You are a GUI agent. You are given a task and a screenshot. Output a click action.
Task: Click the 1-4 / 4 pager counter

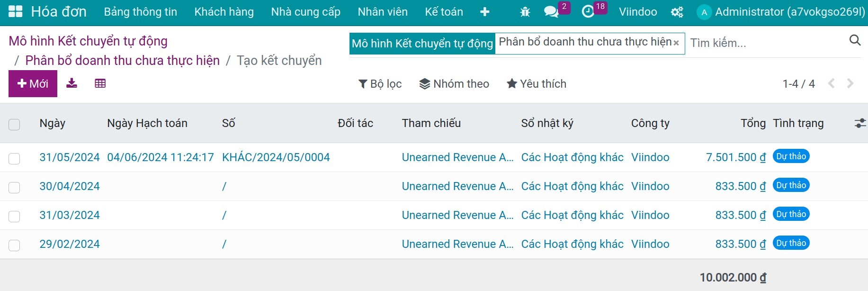click(798, 84)
